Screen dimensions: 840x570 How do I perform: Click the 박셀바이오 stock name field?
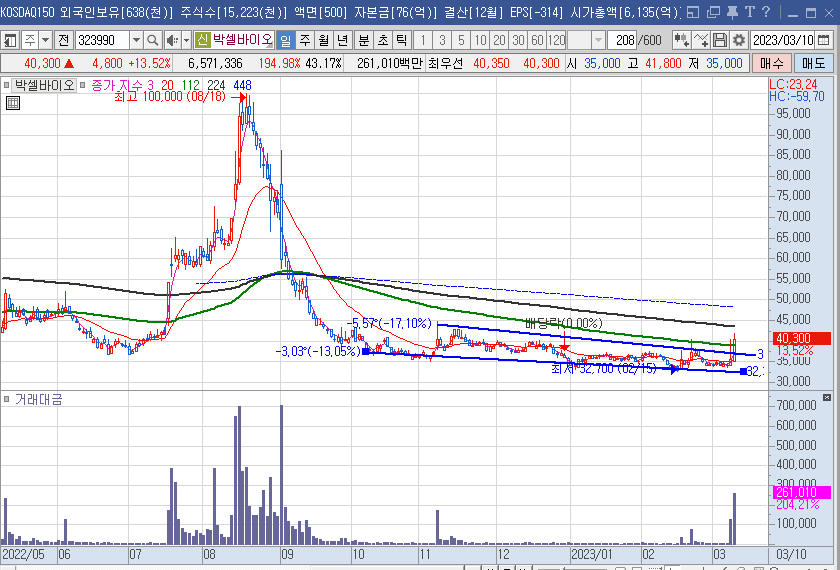tap(243, 40)
